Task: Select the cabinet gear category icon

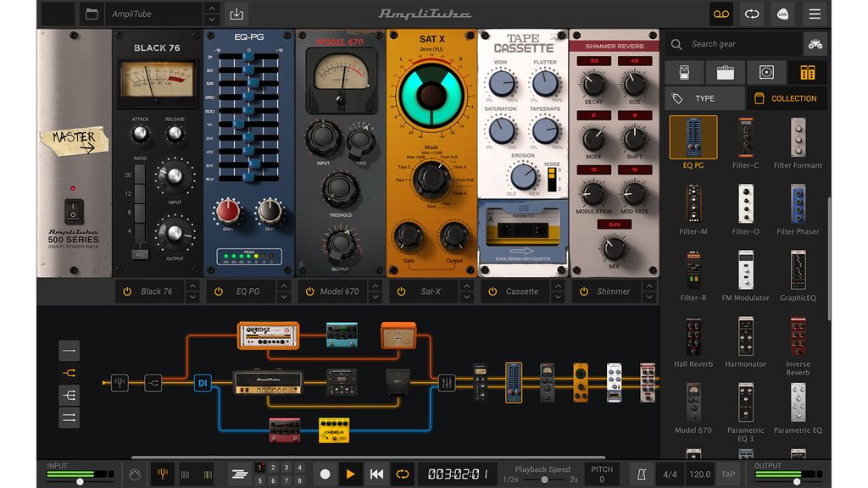Action: point(766,72)
